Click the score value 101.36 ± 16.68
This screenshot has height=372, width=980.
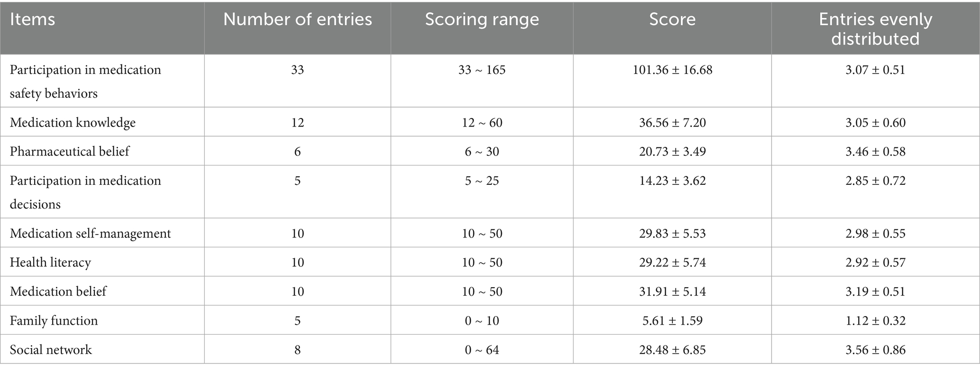point(672,70)
